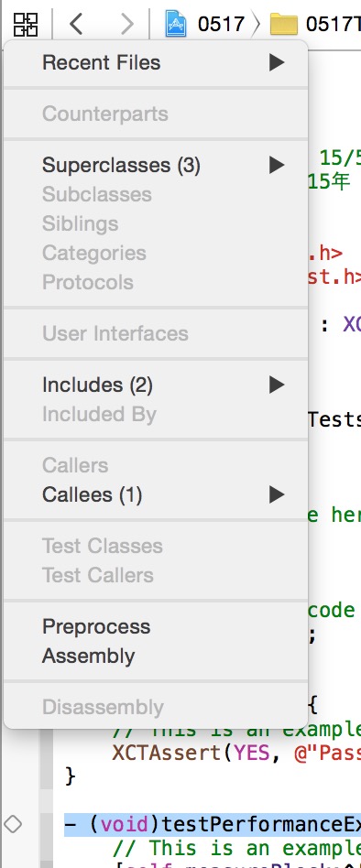
Task: Click the test diamond in the gutter
Action: [x=12, y=824]
